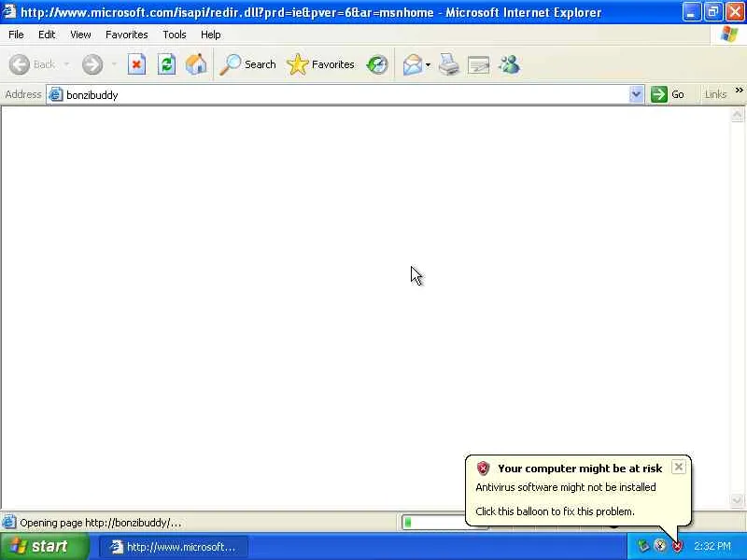Click the scrollbar up arrow
Image resolution: width=747 pixels, height=560 pixels.
737,115
